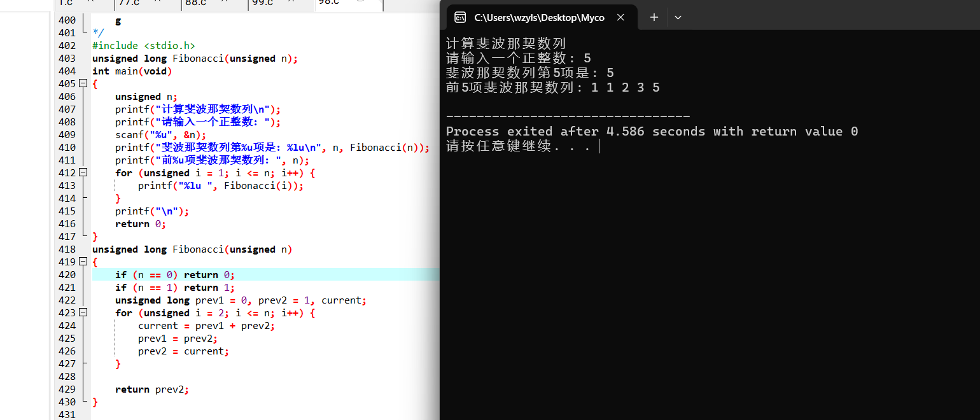
Task: Add a new terminal tab with plus button
Action: pos(654,17)
